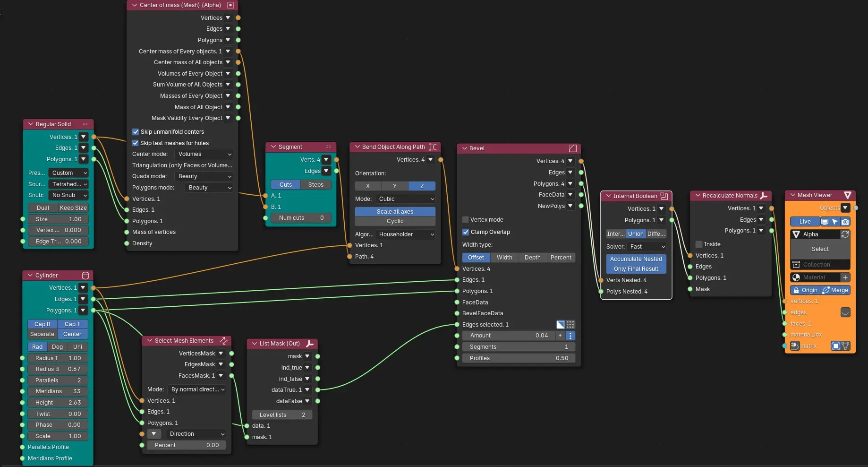The image size is (868, 467).
Task: Collapse the Regular Solid node
Action: click(x=31, y=124)
